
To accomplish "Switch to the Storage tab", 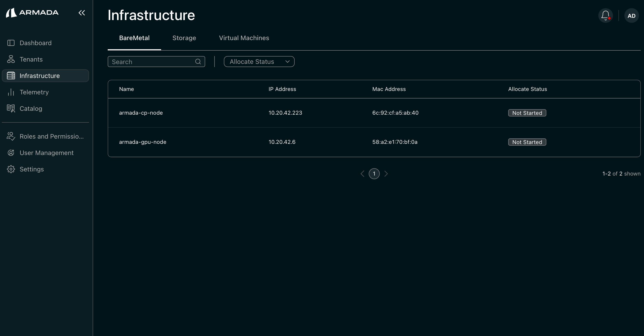I will pyautogui.click(x=184, y=38).
